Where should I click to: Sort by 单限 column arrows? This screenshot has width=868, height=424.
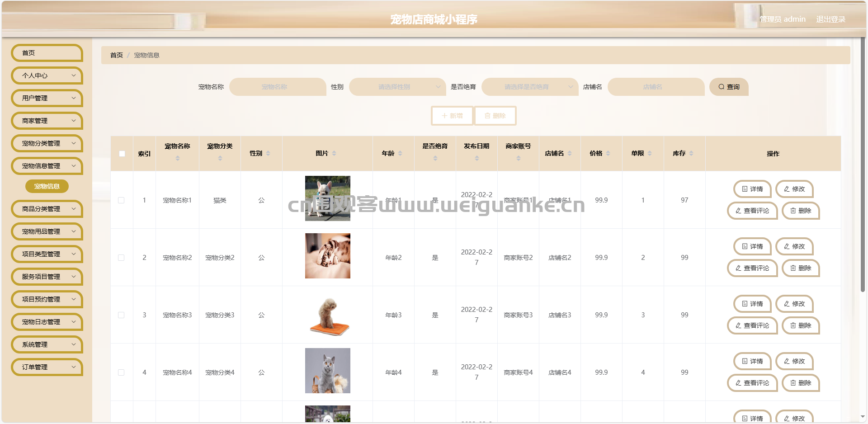650,154
